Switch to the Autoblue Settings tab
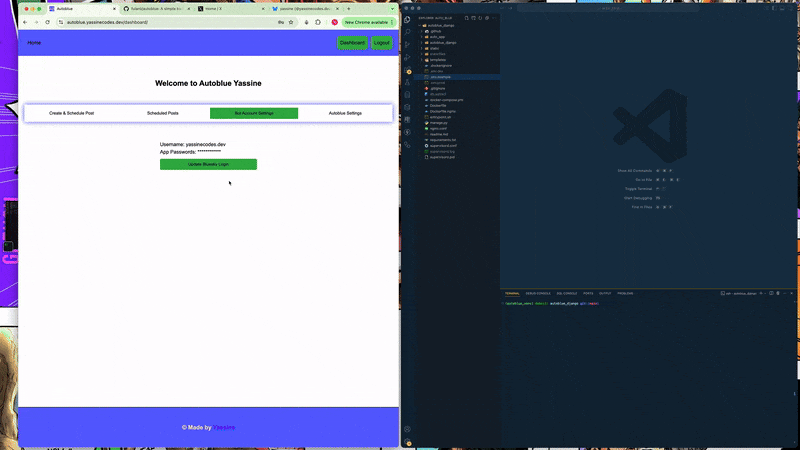Screen dimensions: 800x450 (345, 114)
